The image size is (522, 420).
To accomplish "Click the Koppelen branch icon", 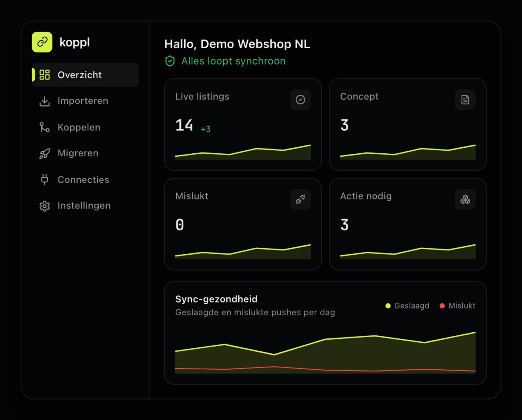I will [x=45, y=127].
